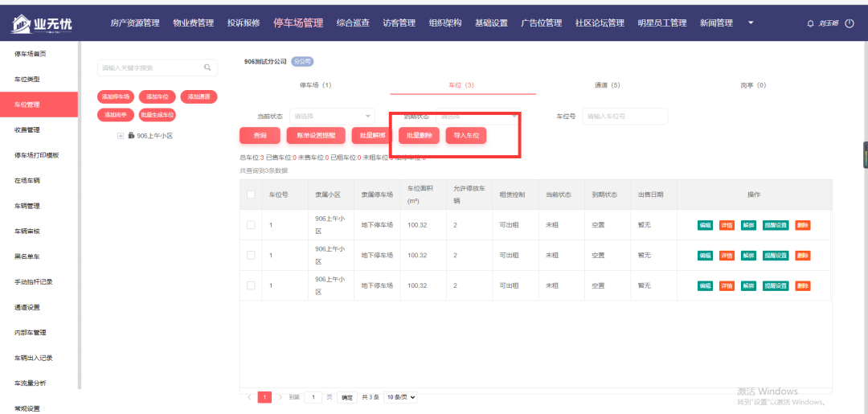
Task: Switch to the 通道（5）tab
Action: [608, 85]
